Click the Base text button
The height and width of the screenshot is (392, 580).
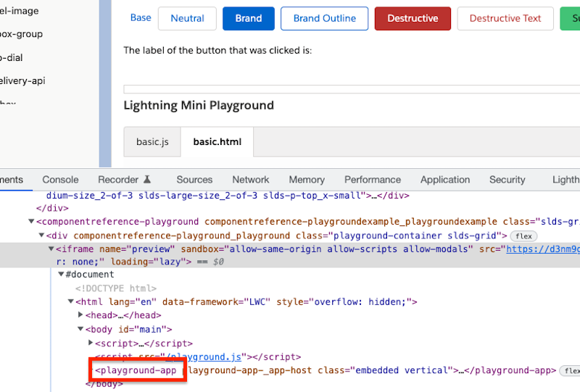click(141, 18)
